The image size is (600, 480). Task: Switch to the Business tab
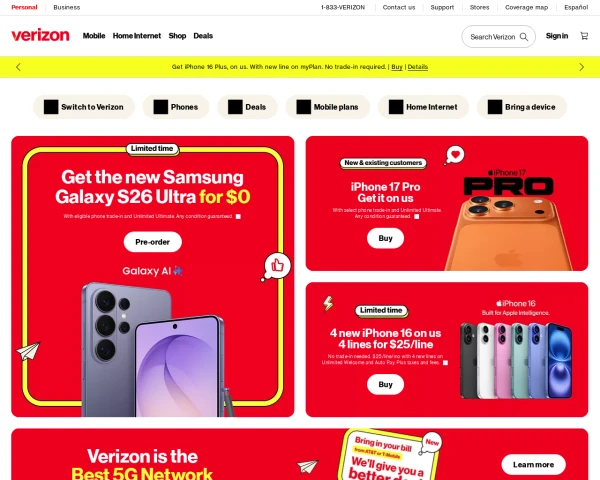tap(67, 7)
